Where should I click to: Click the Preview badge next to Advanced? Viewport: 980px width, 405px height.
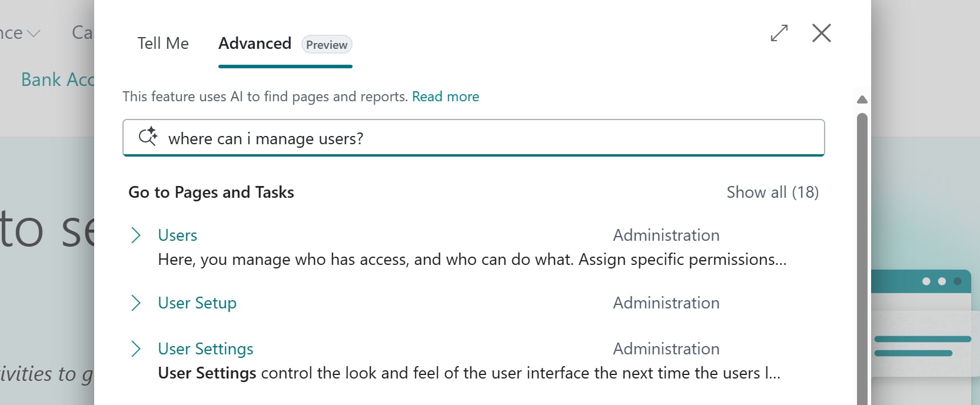coord(327,45)
